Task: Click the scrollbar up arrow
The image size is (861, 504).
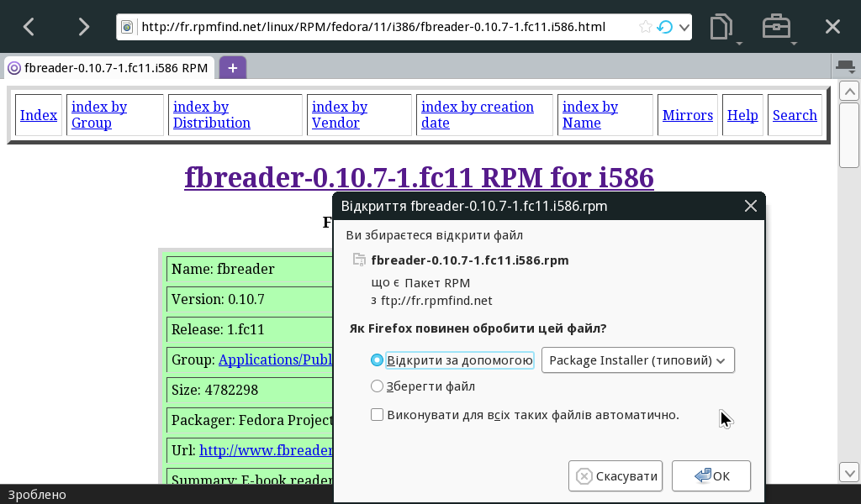Action: pos(849,91)
